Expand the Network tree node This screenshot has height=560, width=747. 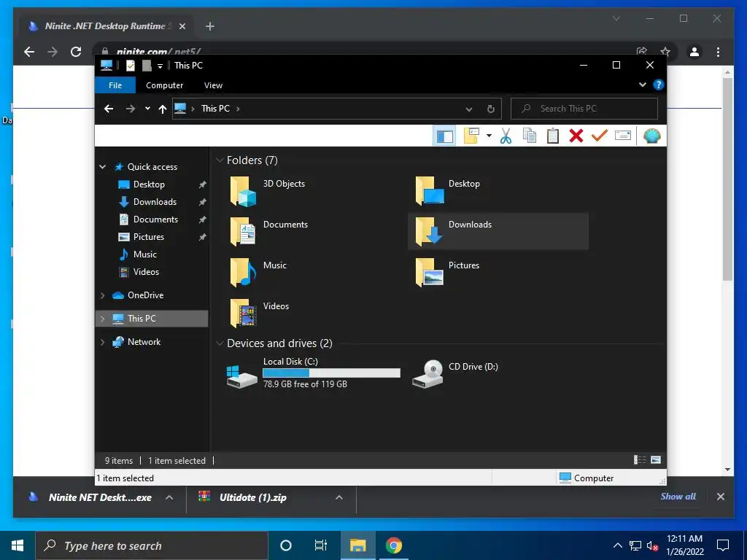click(102, 342)
